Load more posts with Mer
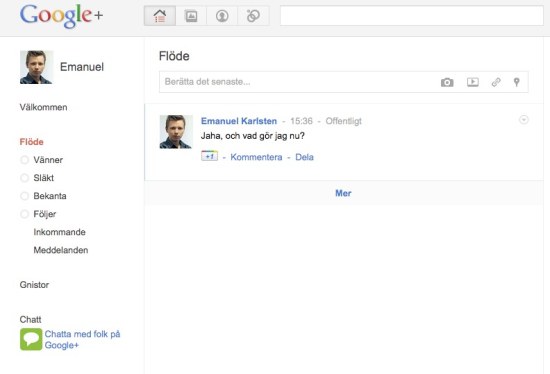Image resolution: width=550 pixels, height=374 pixels. click(343, 193)
